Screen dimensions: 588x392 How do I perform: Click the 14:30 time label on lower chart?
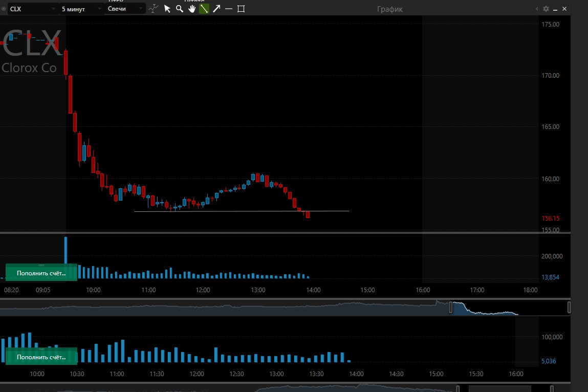click(397, 374)
